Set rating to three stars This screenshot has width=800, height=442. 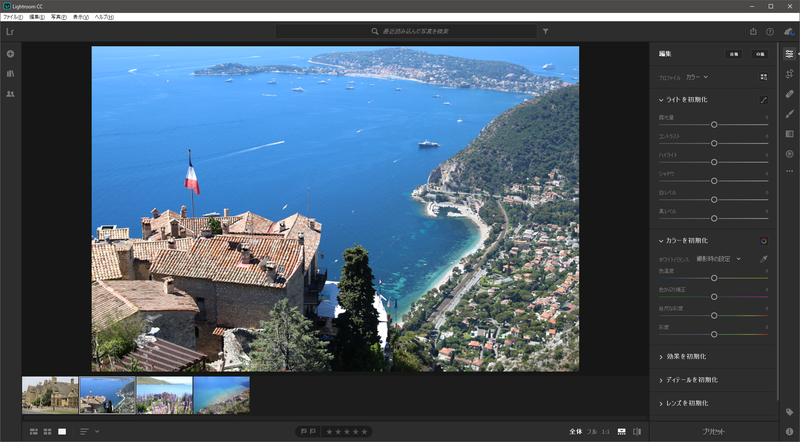point(347,432)
